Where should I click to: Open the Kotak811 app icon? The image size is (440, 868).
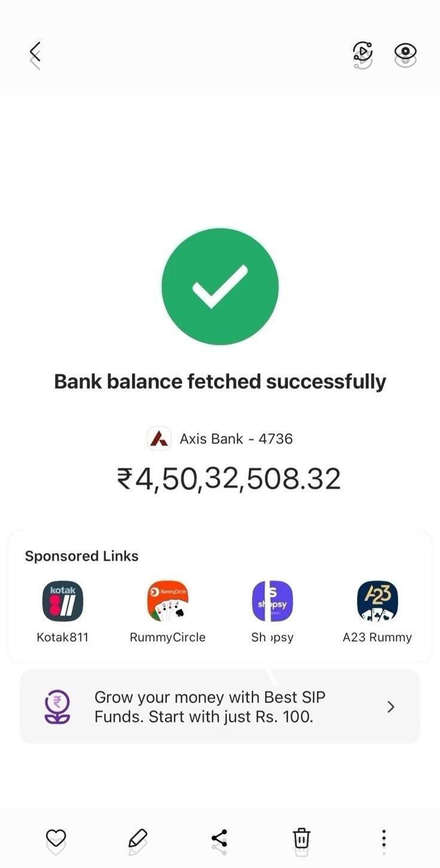[63, 601]
